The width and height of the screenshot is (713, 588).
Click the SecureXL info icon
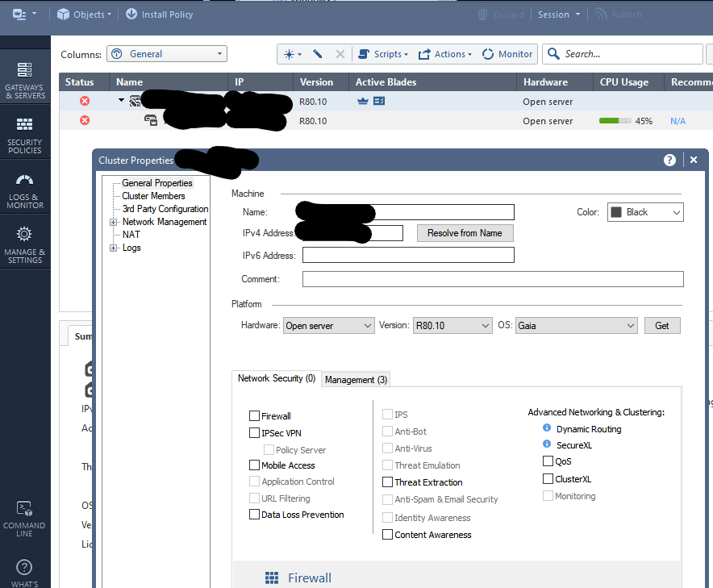547,444
